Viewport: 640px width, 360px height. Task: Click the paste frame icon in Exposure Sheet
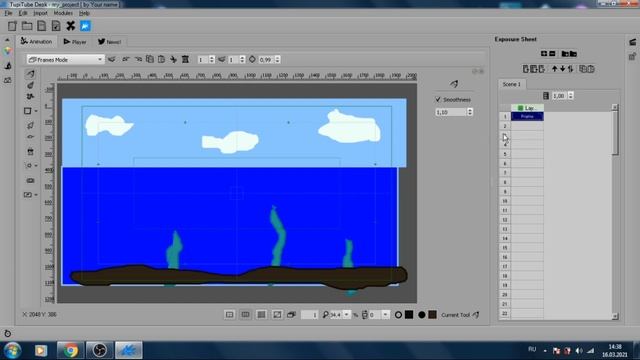pos(591,69)
